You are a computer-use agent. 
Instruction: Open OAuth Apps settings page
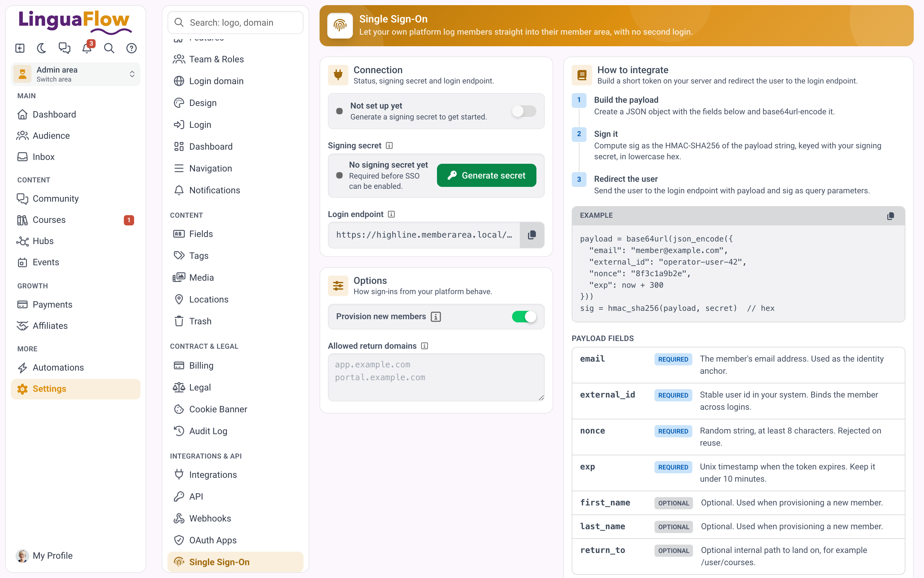pyautogui.click(x=235, y=540)
